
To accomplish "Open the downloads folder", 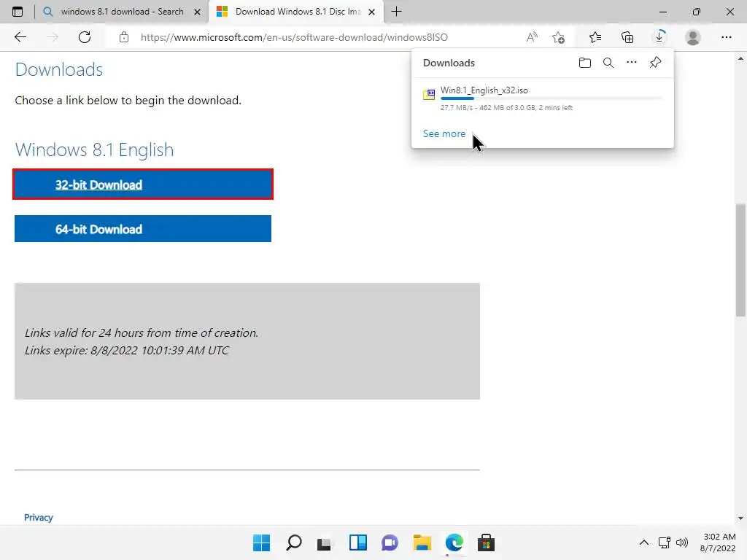I will pos(585,63).
